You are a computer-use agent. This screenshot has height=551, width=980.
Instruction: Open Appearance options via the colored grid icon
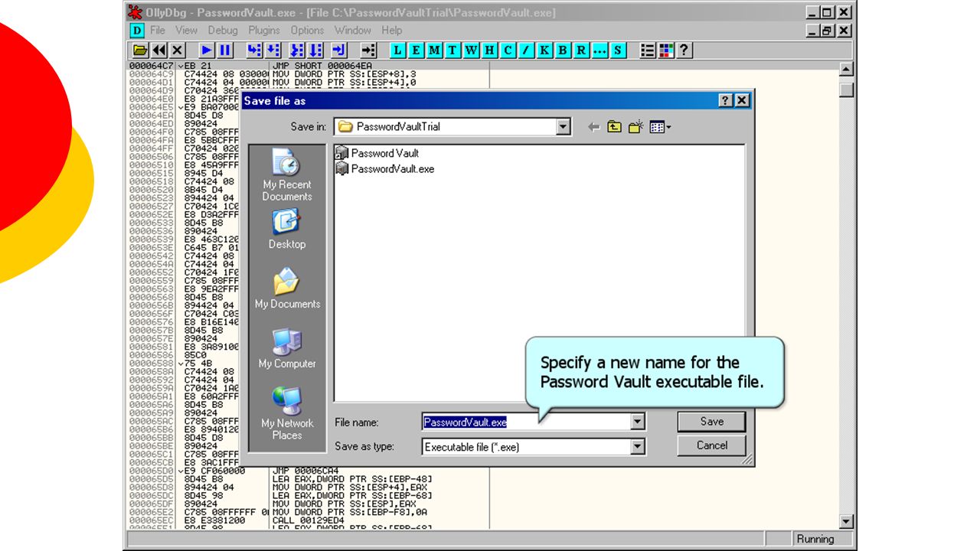(666, 51)
